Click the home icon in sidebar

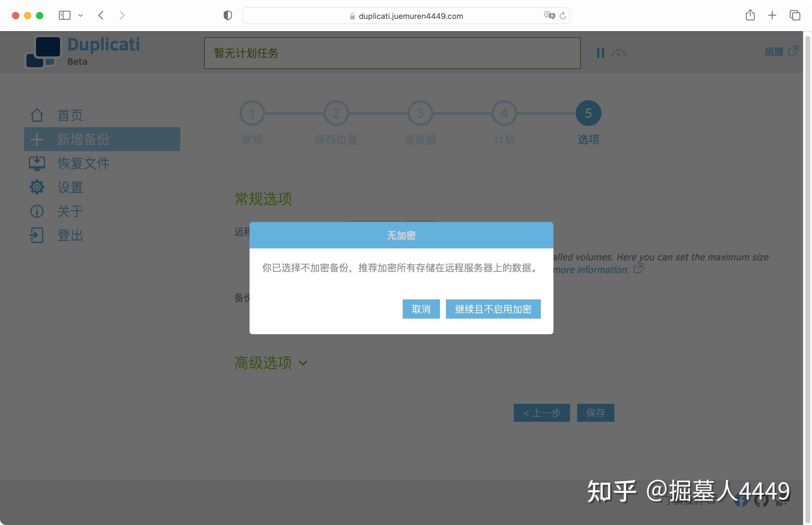(x=37, y=115)
